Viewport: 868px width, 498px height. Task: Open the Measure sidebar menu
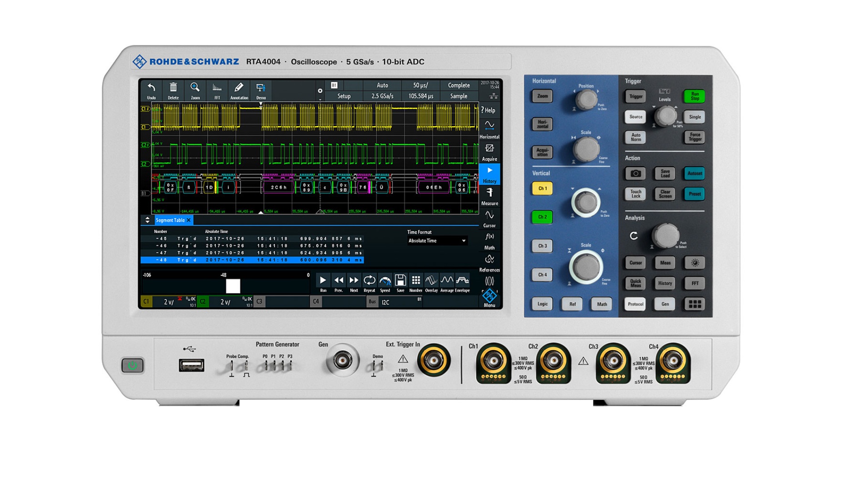(489, 196)
